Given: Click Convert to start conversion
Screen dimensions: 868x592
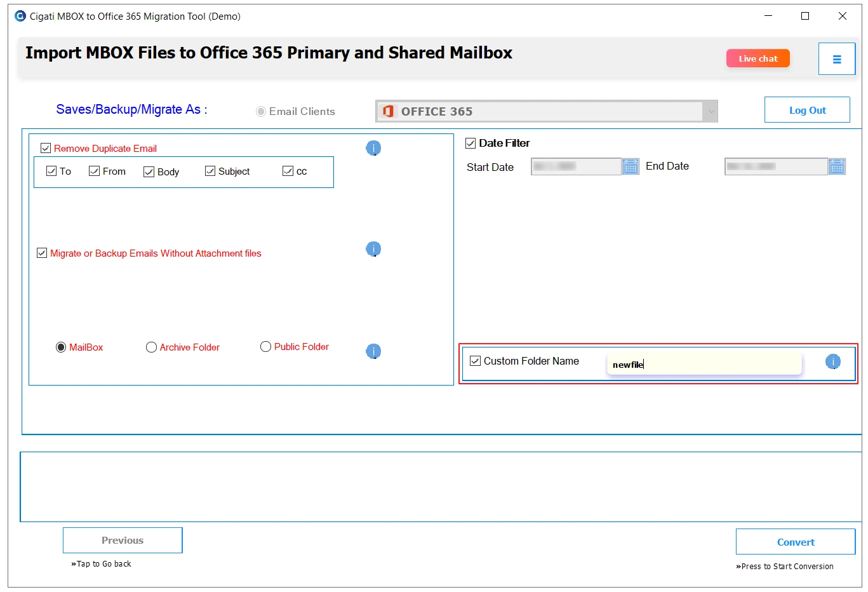Looking at the screenshot, I should click(796, 542).
